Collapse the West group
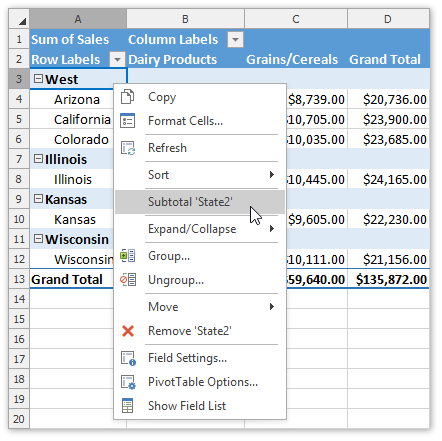The image size is (442, 441). tap(39, 79)
